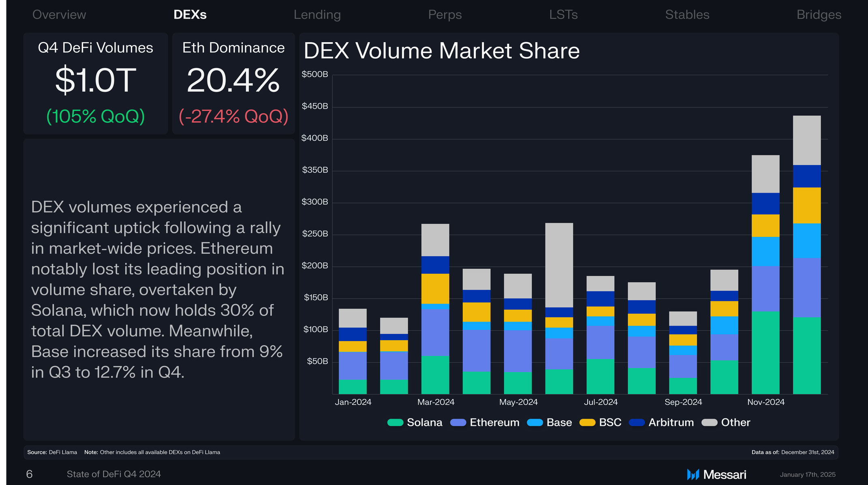Click the $500B axis label

click(315, 74)
